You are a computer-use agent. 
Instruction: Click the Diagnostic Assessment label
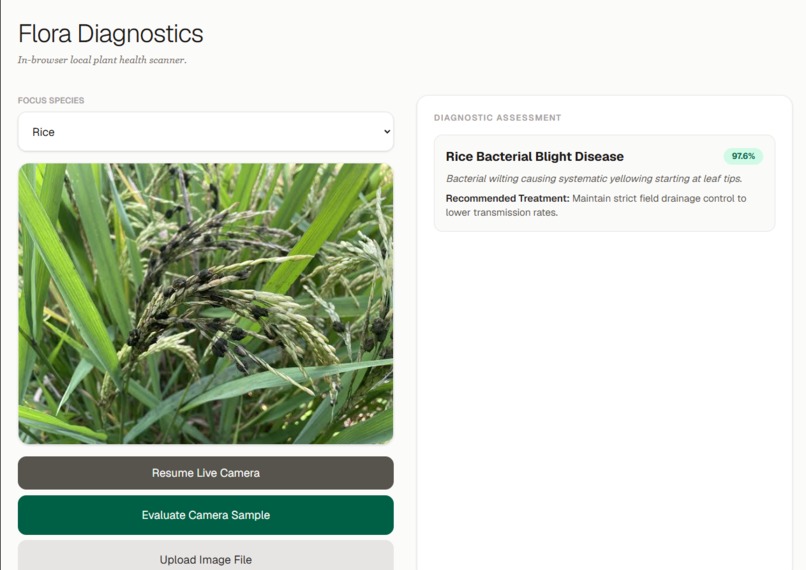(x=498, y=118)
